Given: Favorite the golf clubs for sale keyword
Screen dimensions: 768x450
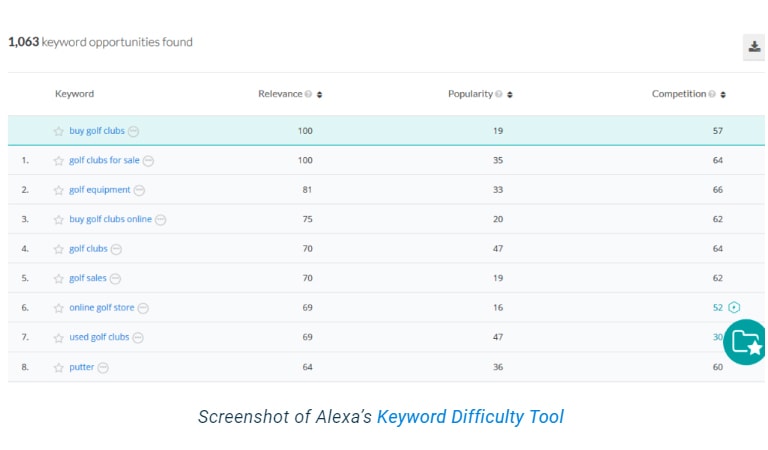Looking at the screenshot, I should [x=59, y=161].
